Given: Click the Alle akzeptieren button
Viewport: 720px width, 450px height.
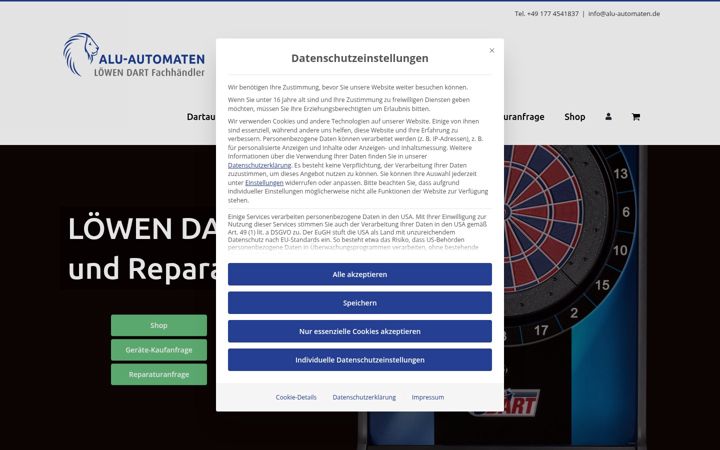Looking at the screenshot, I should click(x=360, y=274).
